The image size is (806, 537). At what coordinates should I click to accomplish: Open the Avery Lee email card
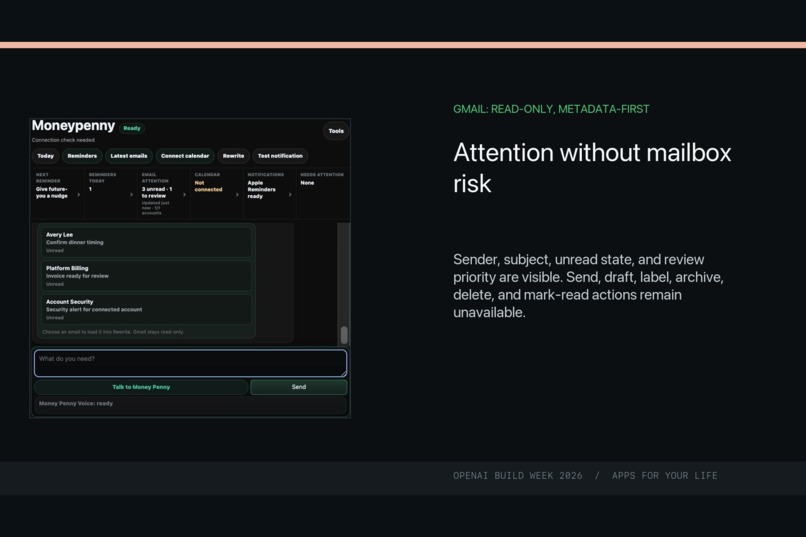[146, 242]
